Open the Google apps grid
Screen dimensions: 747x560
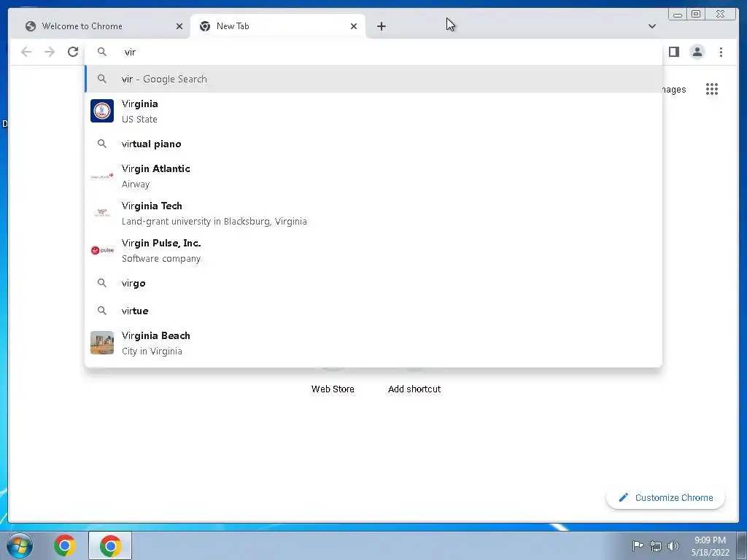coord(712,89)
